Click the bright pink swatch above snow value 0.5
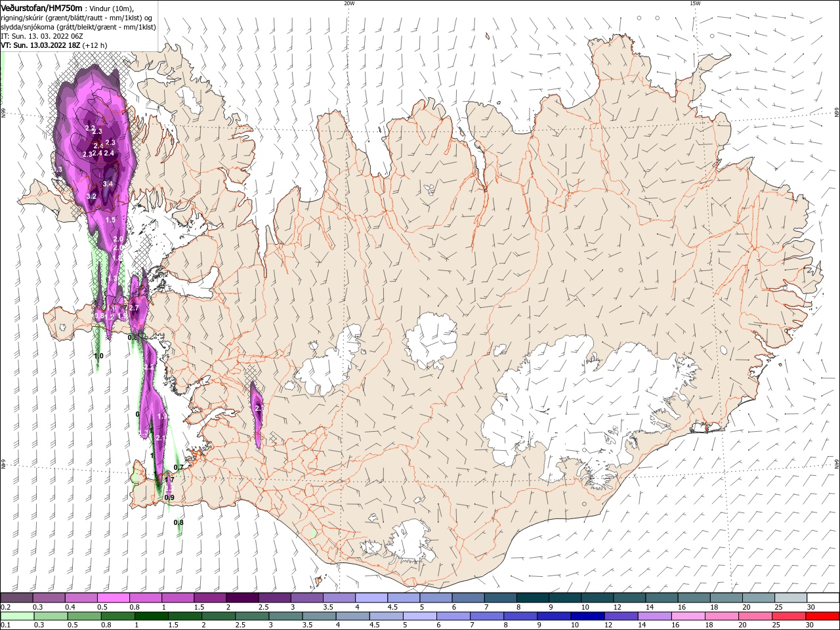840x630 pixels. point(113,598)
